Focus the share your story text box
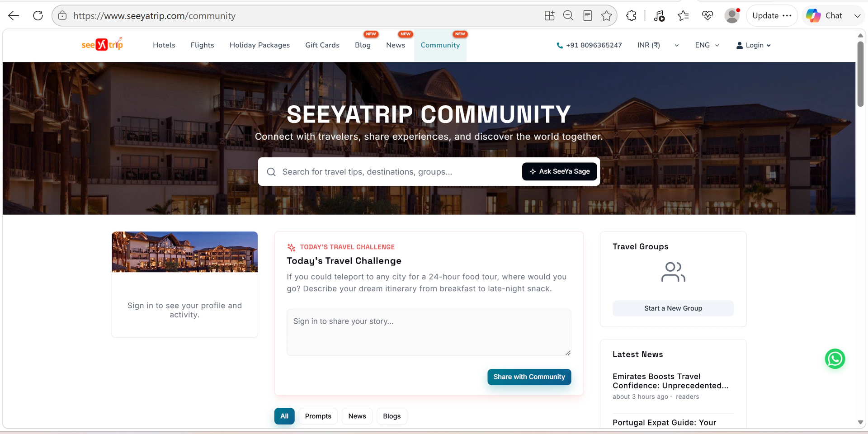This screenshot has height=434, width=868. [x=429, y=332]
